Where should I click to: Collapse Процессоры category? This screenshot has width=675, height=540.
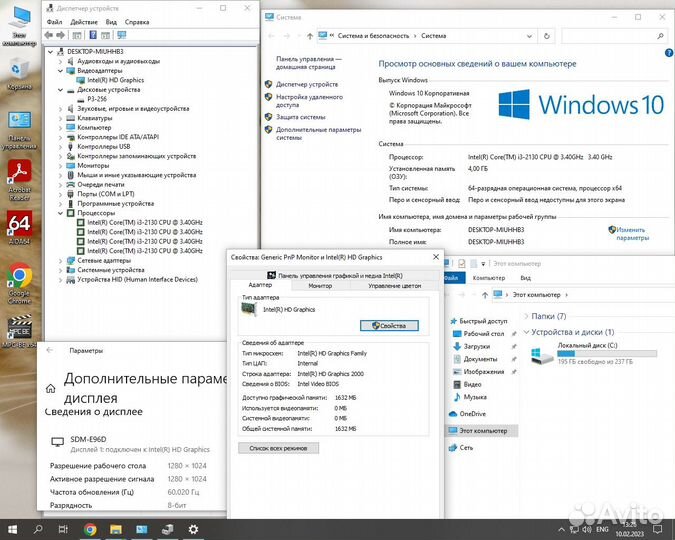[x=60, y=213]
